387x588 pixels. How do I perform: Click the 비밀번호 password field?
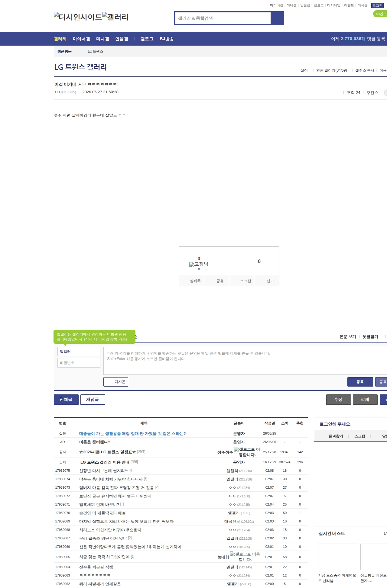(79, 363)
